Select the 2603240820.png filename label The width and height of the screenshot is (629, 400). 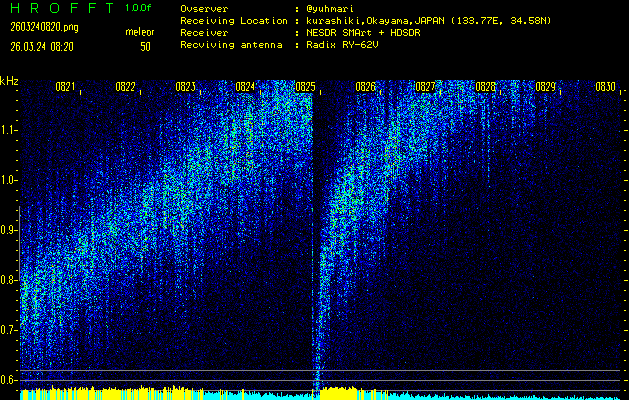click(x=44, y=27)
